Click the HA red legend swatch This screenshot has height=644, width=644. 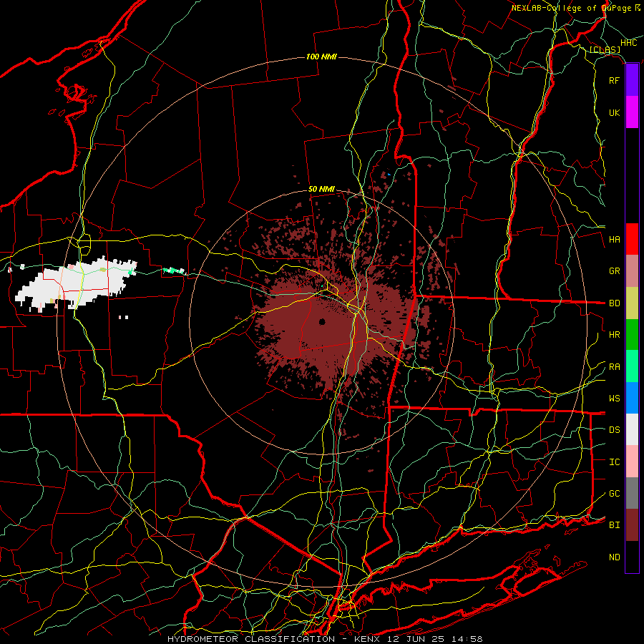pos(632,239)
